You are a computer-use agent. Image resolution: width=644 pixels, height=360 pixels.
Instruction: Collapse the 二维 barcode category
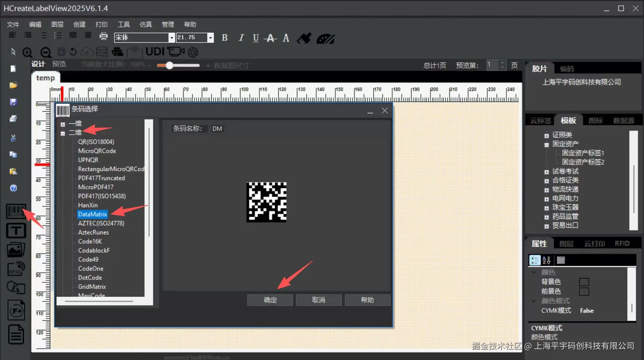click(63, 133)
